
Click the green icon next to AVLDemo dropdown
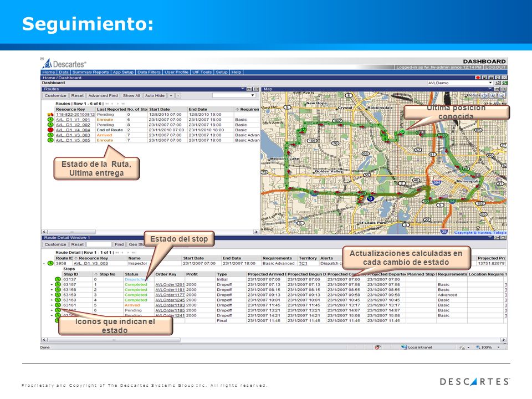(505, 83)
